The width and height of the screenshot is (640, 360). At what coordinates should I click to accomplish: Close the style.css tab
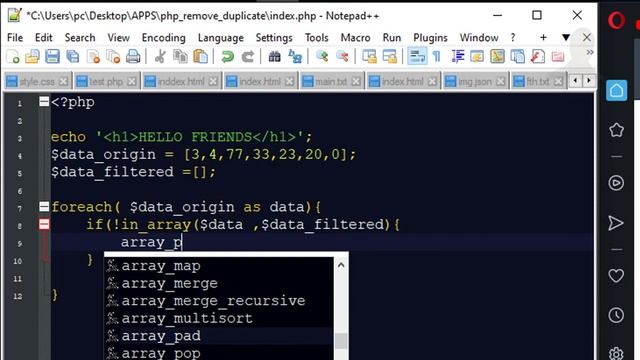[63, 82]
